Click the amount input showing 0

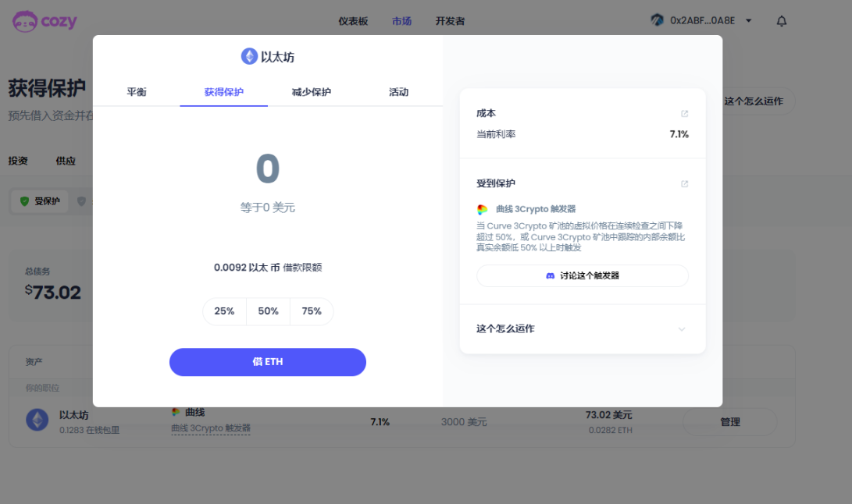coord(268,169)
